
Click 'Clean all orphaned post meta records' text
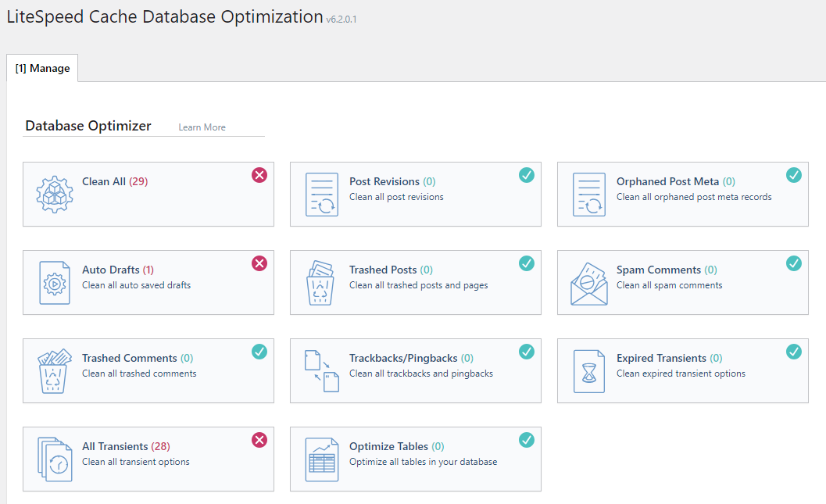coord(694,197)
